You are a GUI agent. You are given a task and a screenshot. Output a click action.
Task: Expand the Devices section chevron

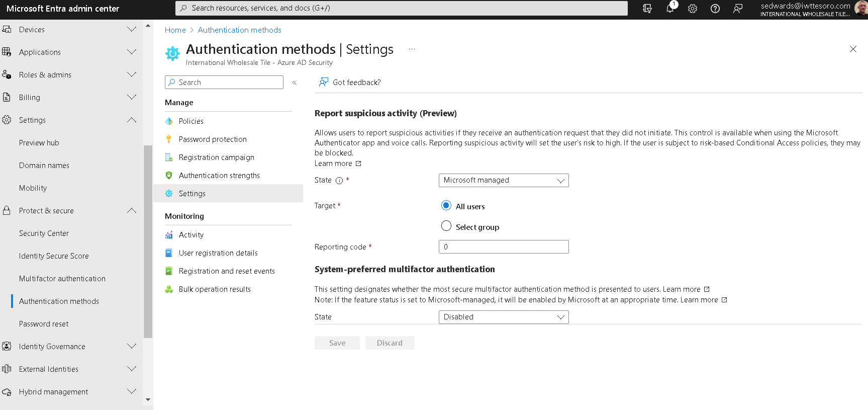click(132, 29)
